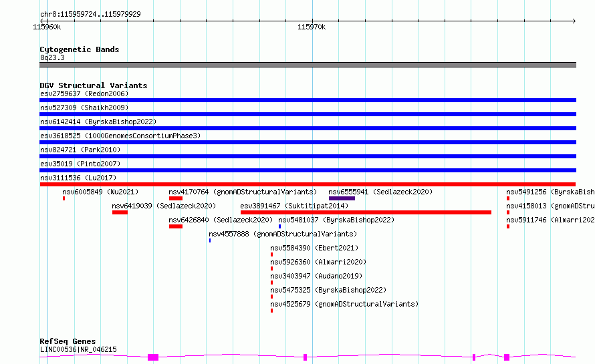Click the red bar under nsv4170764

pos(176,198)
